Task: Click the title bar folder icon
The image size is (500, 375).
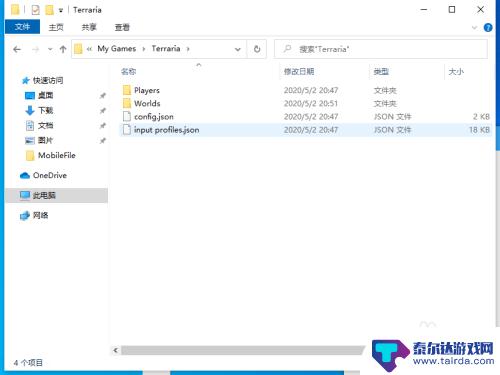Action: coord(15,10)
